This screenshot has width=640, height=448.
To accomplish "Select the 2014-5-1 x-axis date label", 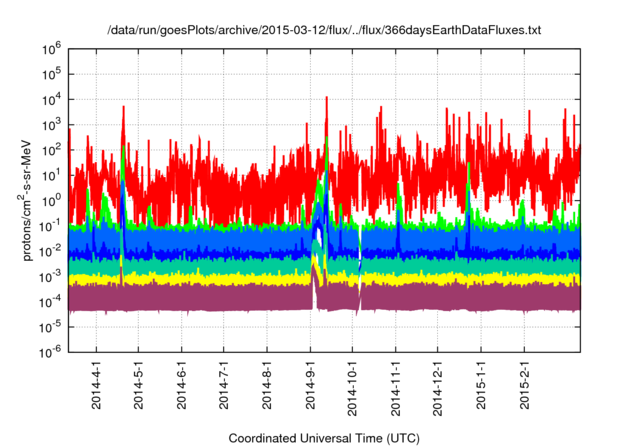I will (x=139, y=385).
